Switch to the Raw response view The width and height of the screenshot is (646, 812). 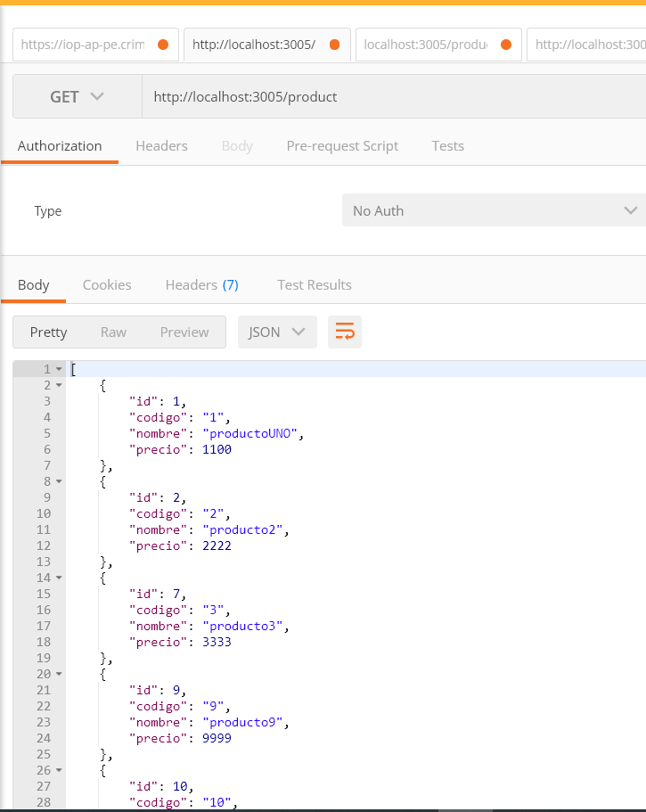tap(113, 332)
